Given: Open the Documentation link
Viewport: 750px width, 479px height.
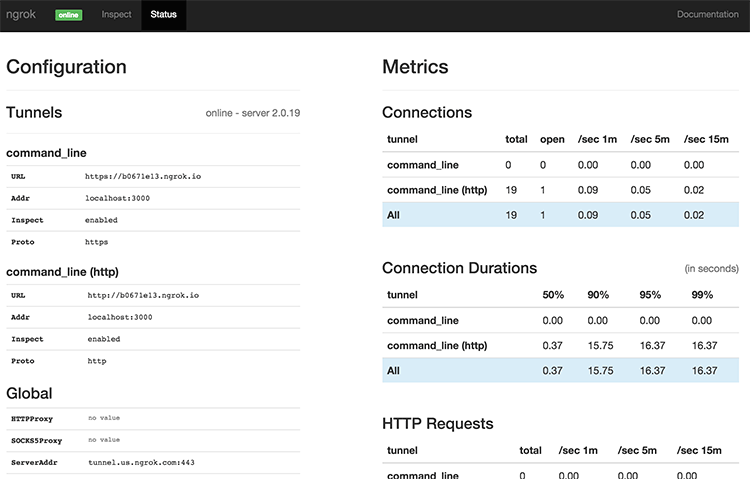Looking at the screenshot, I should pos(707,14).
